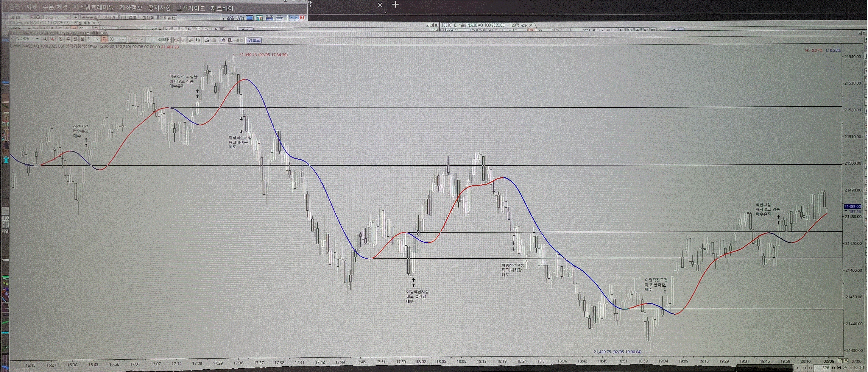
Task: Expand the minute value 5 dropdown
Action: 97,39
